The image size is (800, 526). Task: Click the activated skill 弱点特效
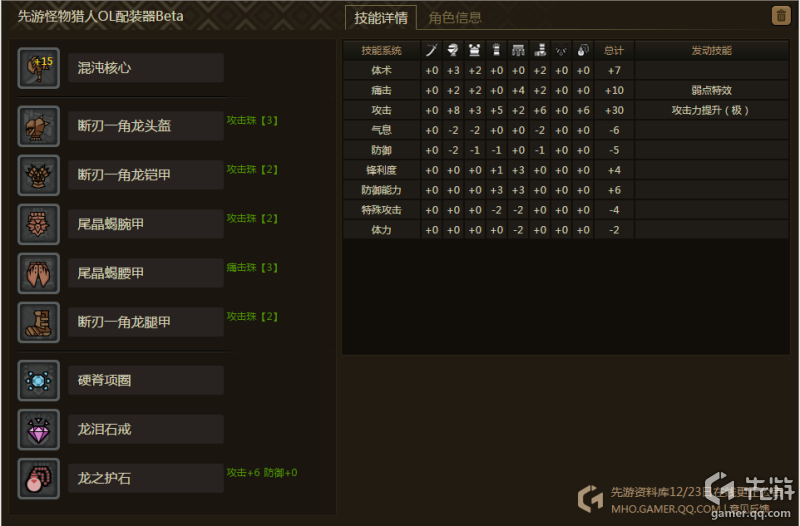pyautogui.click(x=712, y=90)
